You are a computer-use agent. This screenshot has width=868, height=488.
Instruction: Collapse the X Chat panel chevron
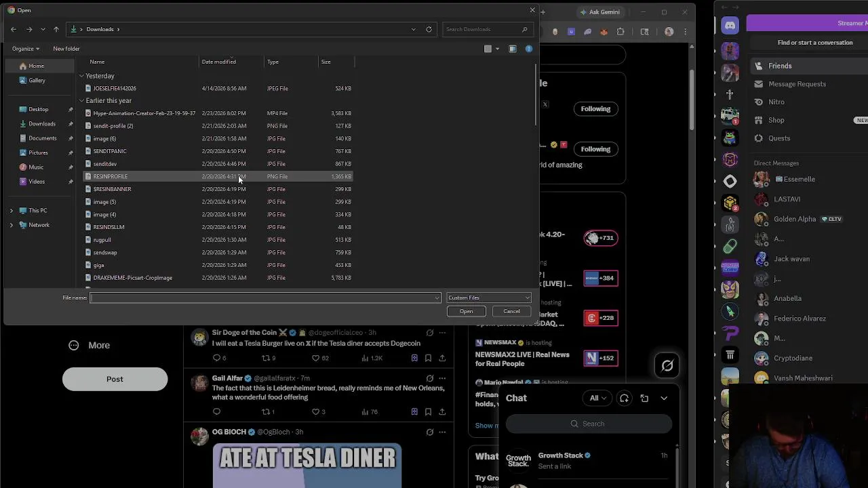(664, 399)
